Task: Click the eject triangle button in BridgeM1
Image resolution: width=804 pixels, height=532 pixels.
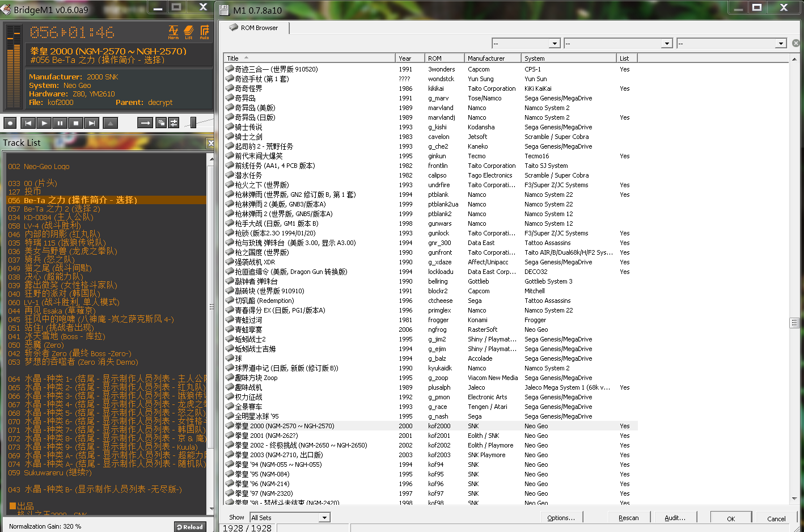Action: (x=110, y=123)
